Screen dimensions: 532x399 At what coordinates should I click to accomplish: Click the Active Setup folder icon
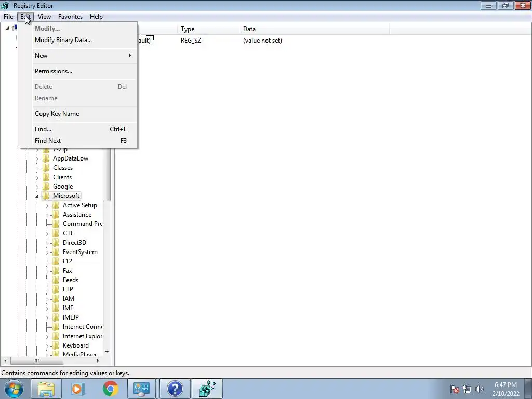coord(56,205)
